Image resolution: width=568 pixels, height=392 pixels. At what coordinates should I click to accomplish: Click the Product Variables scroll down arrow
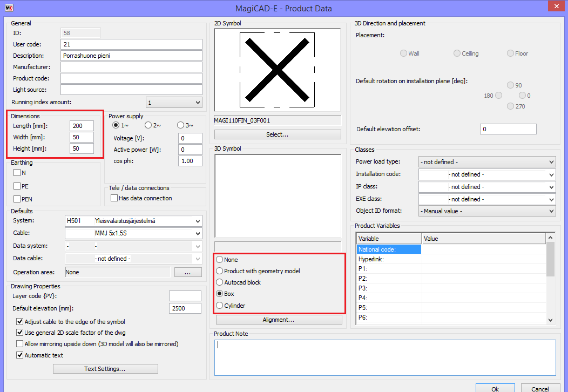[550, 320]
